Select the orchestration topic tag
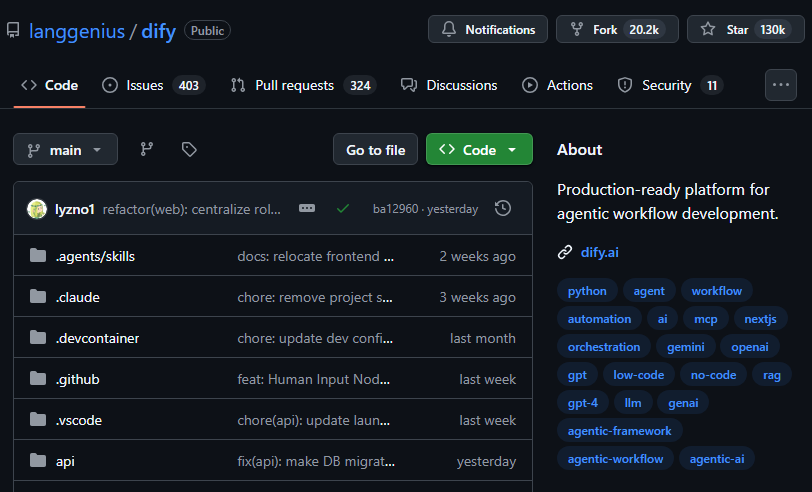This screenshot has height=492, width=812. [x=604, y=346]
